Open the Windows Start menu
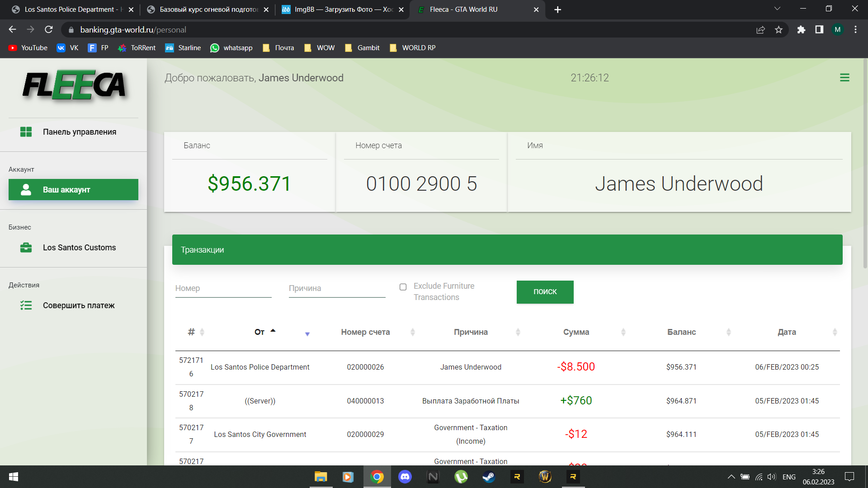Screen dimensions: 868x488 point(14,477)
